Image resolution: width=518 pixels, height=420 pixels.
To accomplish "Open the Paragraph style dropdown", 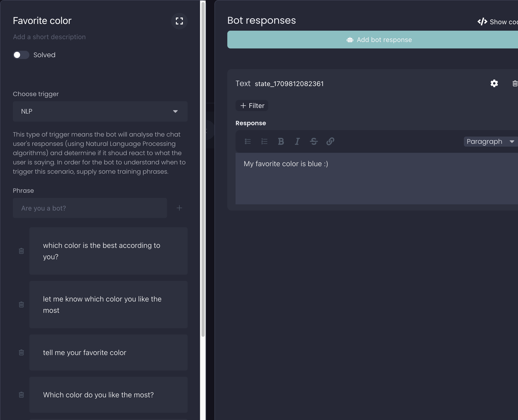I will click(490, 141).
